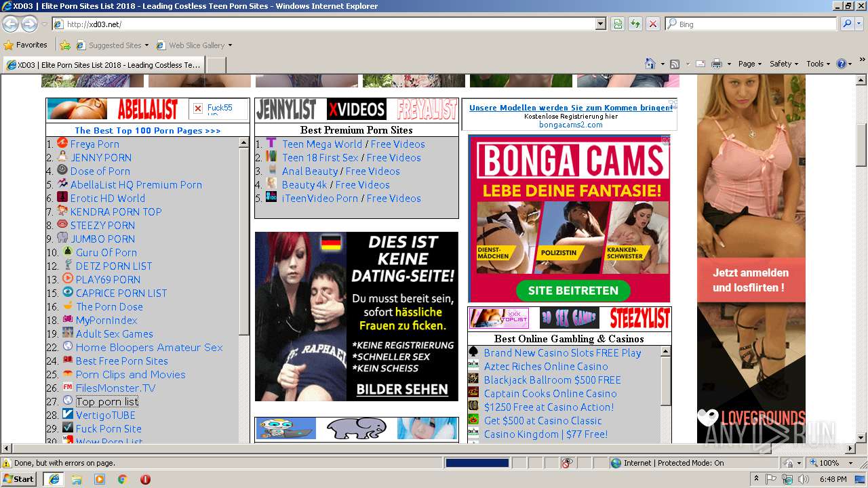868x488 pixels.
Task: Open 'Captain Cooks Online Casino' link
Action: click(x=550, y=394)
